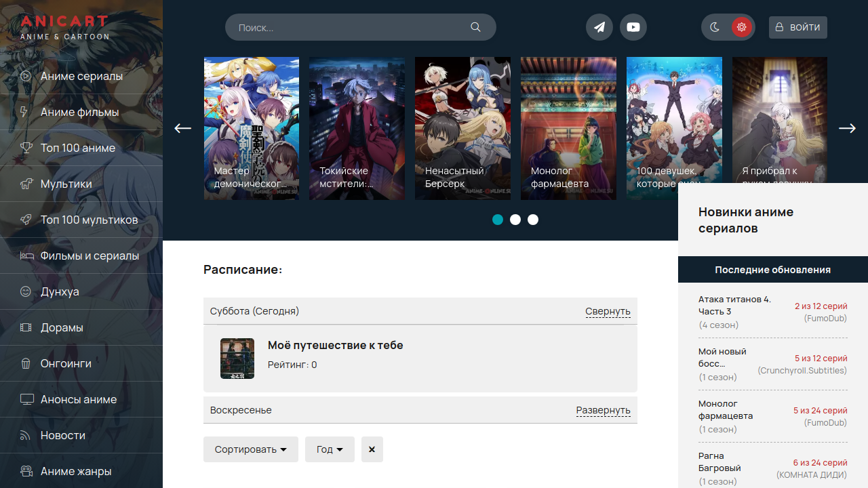This screenshot has height=488, width=868.
Task: Slide carousel to previous with left arrow
Action: (182, 128)
